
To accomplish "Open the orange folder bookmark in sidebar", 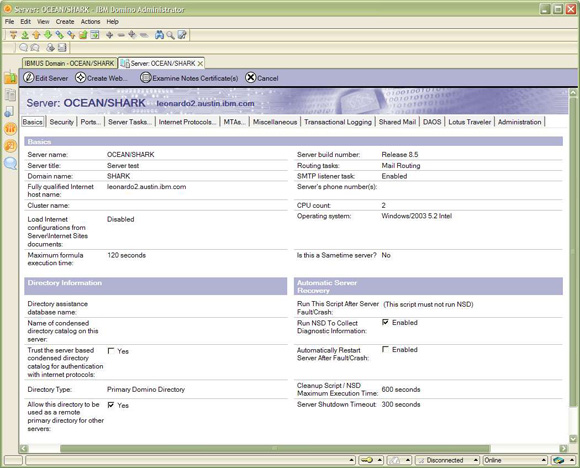I will 10,78.
